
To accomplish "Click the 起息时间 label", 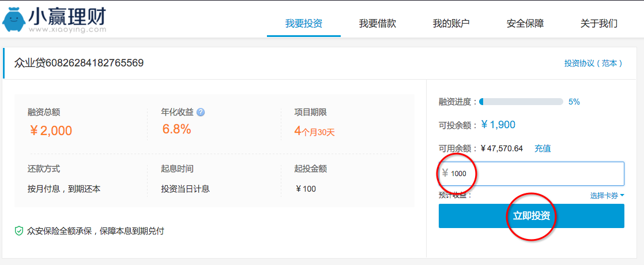I will coord(177,169).
